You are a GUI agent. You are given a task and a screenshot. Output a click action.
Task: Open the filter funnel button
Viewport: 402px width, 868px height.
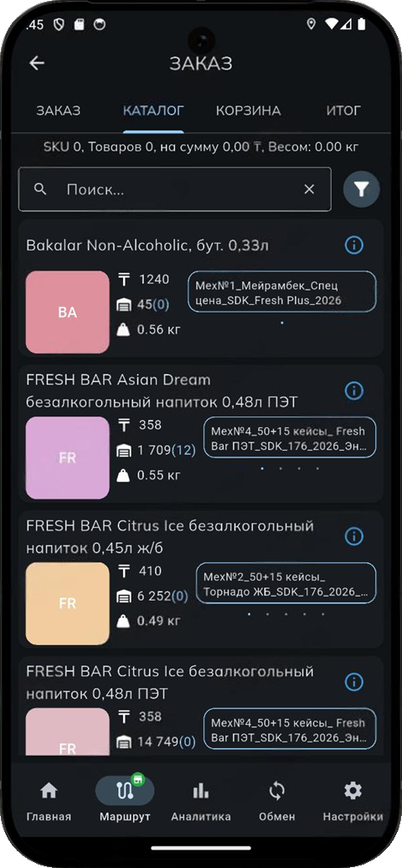pos(361,189)
